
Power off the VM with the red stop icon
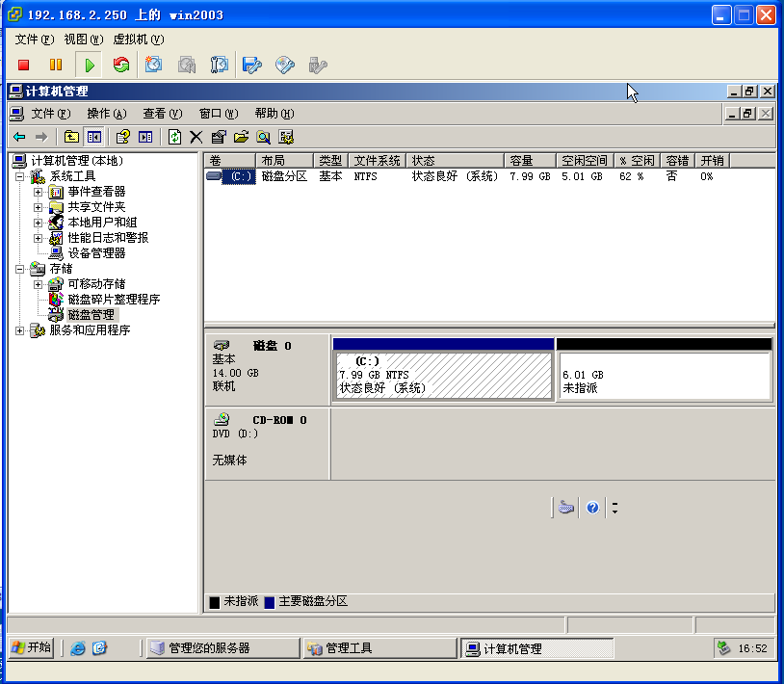pos(24,65)
